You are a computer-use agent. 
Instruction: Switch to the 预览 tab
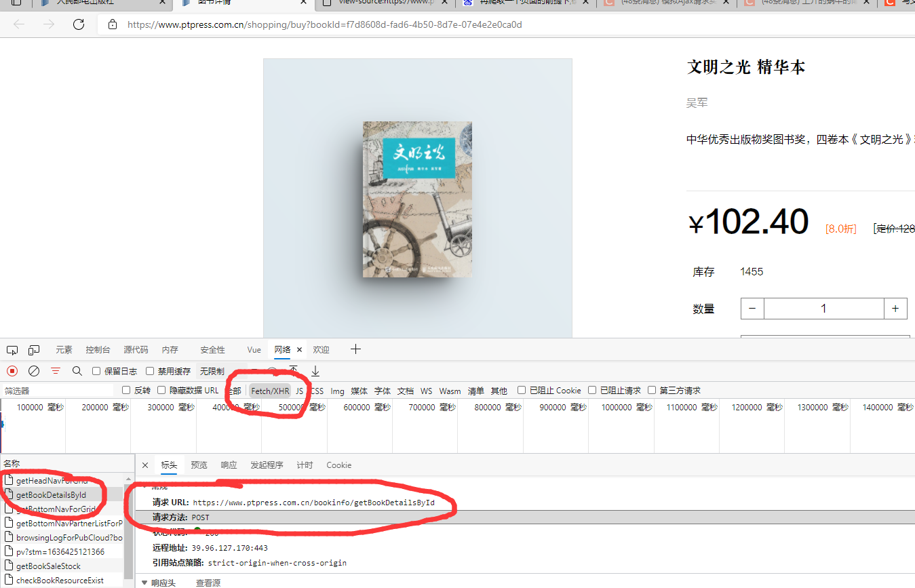click(199, 465)
